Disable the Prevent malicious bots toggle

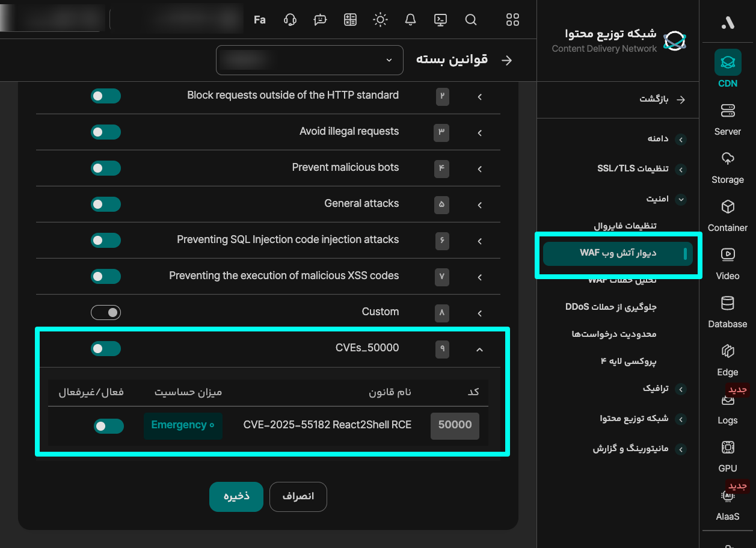(x=106, y=168)
